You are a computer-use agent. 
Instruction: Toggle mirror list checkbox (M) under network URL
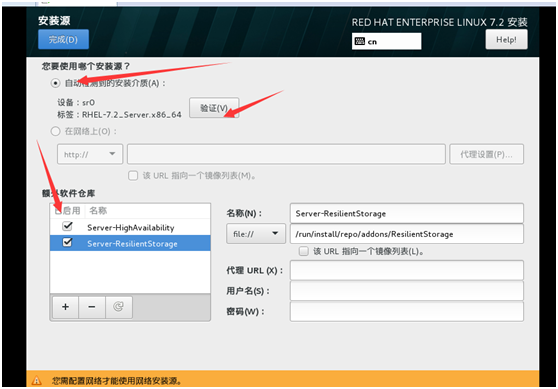pyautogui.click(x=133, y=175)
